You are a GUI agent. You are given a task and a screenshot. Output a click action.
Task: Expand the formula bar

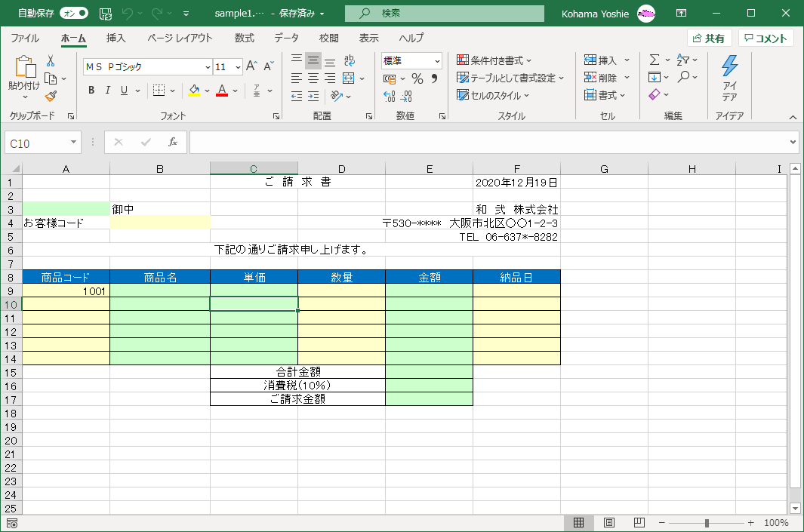tap(793, 142)
